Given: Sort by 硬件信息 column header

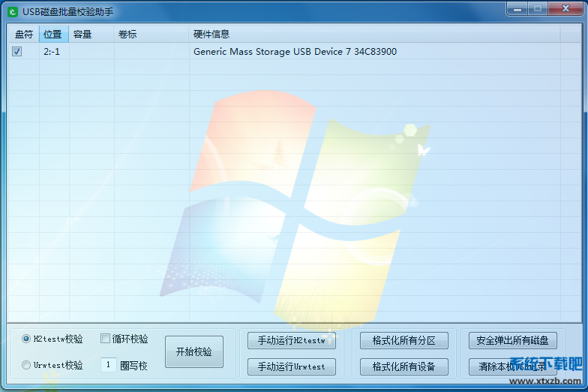Looking at the screenshot, I should click(x=374, y=35).
